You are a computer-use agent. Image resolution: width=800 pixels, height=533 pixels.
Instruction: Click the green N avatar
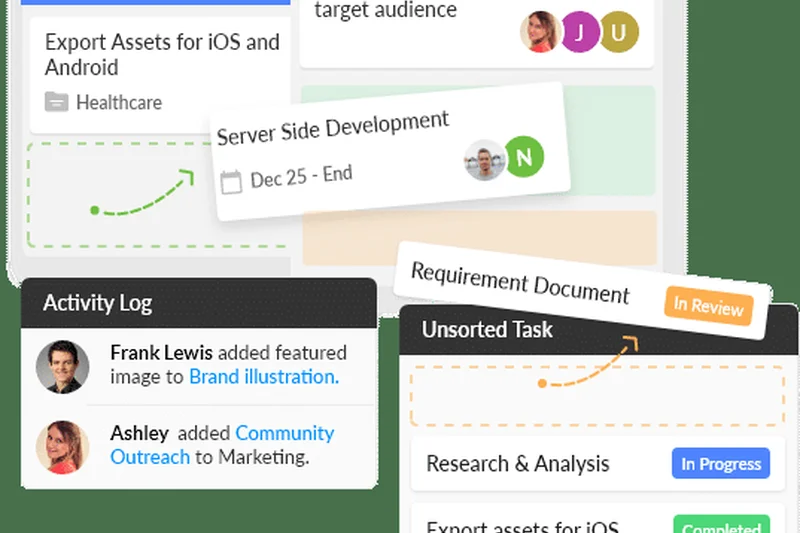523,158
